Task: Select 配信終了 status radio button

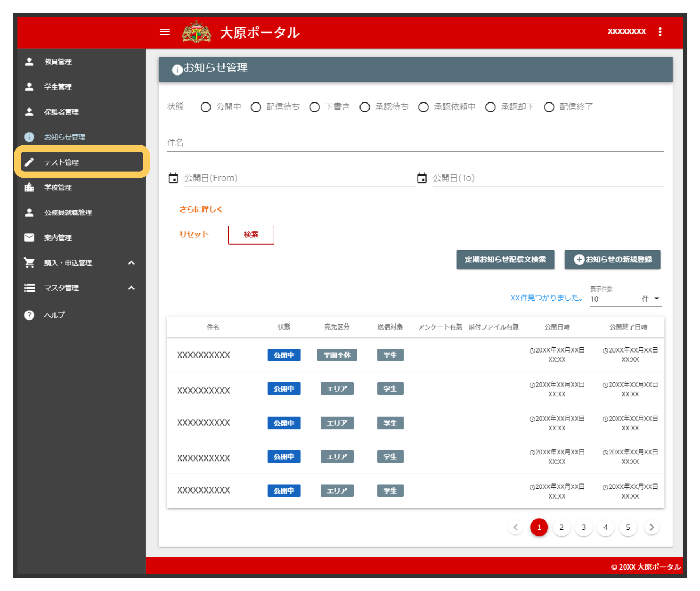Action: [x=549, y=107]
